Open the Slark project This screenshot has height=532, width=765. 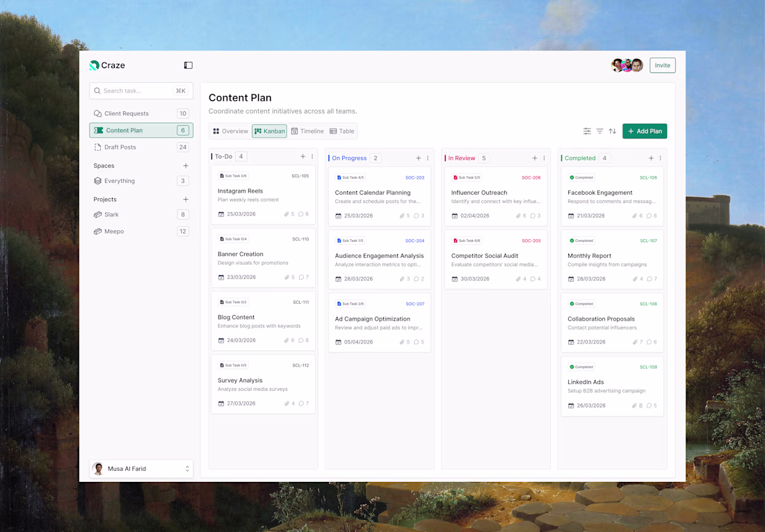point(141,215)
